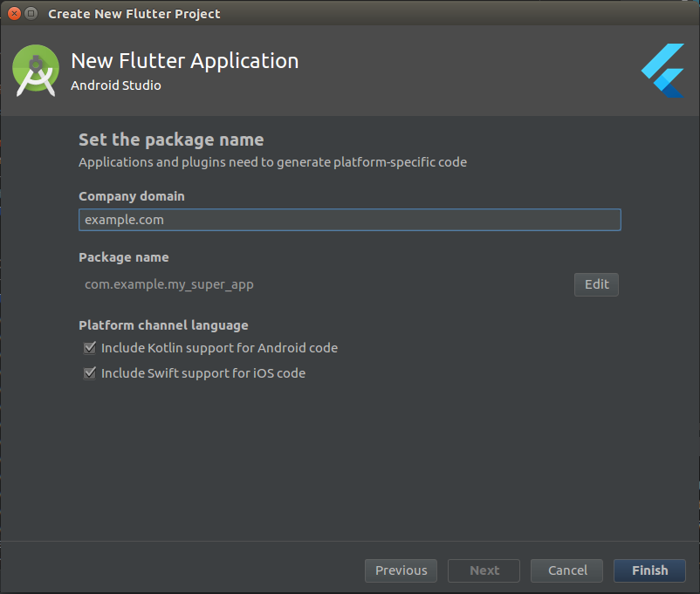Focus the Company domain text field
This screenshot has width=700, height=594.
coord(349,220)
